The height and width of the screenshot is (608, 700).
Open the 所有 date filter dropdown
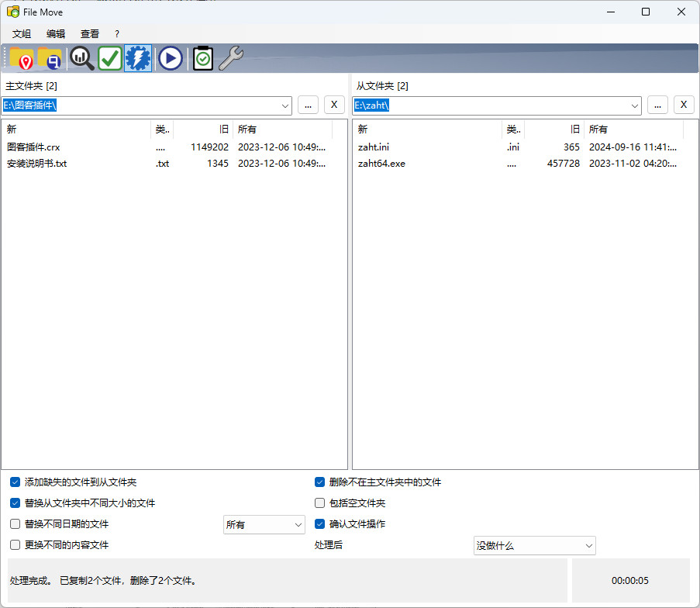coord(264,524)
